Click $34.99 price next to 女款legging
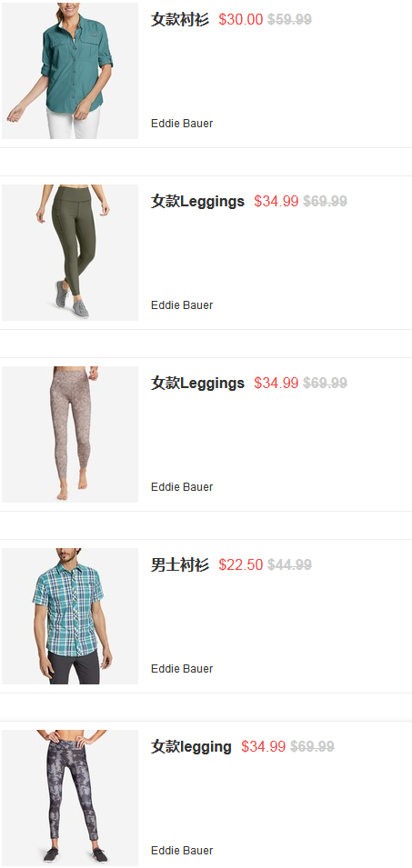Image resolution: width=412 pixels, height=868 pixels. coord(264,746)
